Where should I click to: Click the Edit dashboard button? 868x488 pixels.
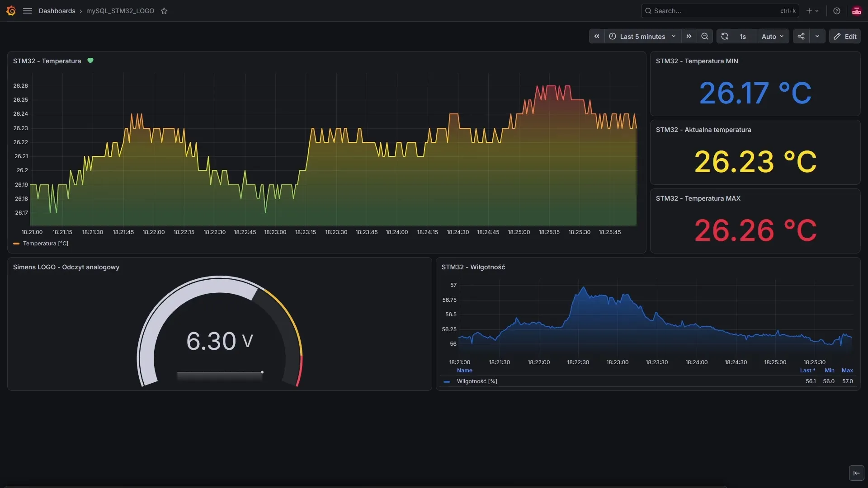pyautogui.click(x=845, y=37)
